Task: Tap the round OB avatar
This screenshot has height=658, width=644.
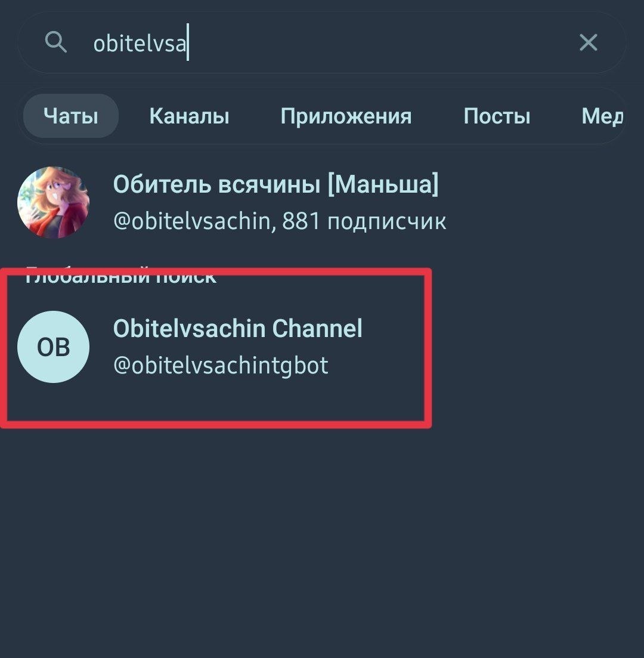Action: click(x=53, y=347)
